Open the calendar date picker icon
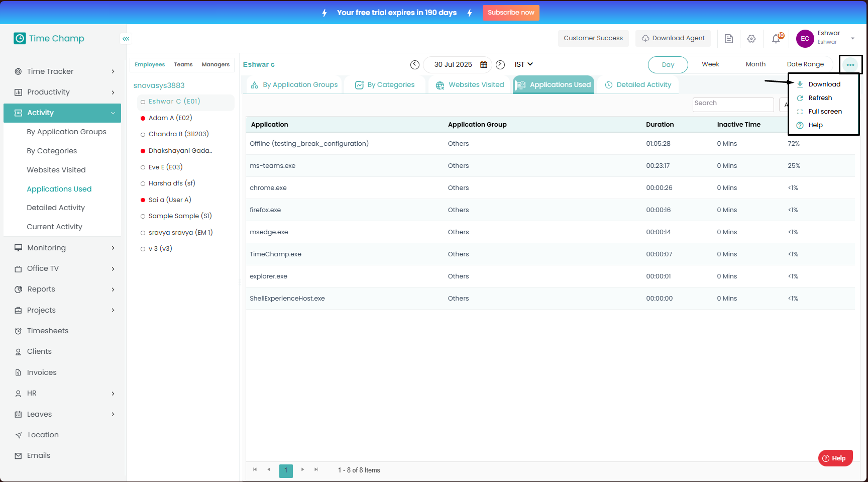868x482 pixels. click(x=484, y=64)
